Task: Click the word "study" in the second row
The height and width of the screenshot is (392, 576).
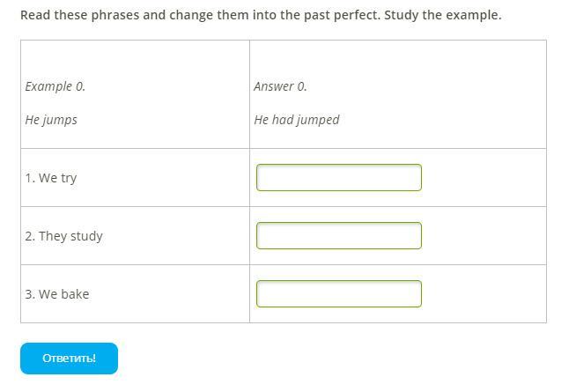Action: tap(85, 236)
